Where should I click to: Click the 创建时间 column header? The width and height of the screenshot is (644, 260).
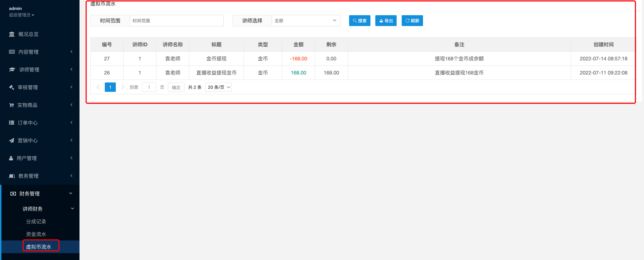click(x=604, y=44)
